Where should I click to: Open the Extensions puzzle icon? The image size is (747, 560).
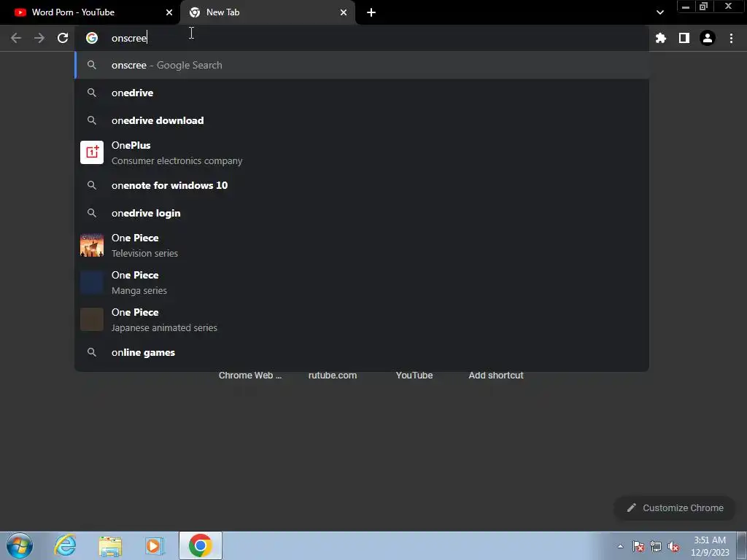pos(660,38)
